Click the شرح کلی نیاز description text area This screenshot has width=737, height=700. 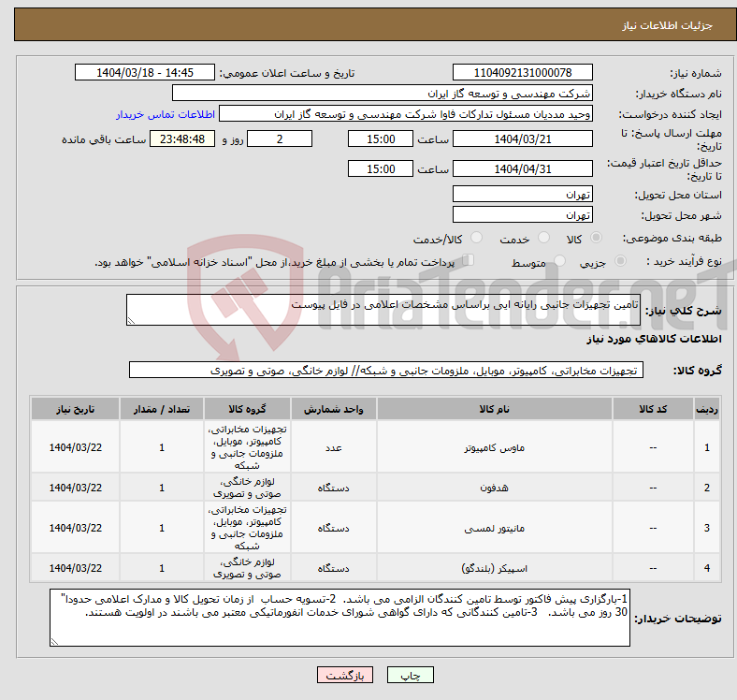(383, 310)
